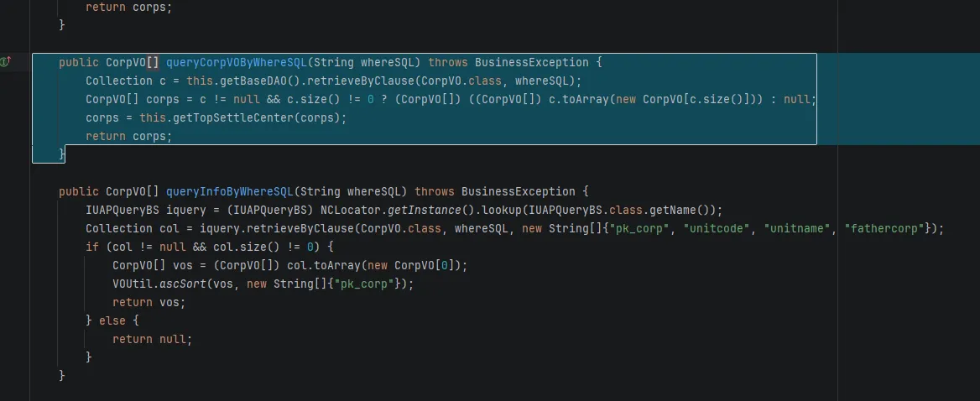Click the 'return null;' statement

coord(153,339)
